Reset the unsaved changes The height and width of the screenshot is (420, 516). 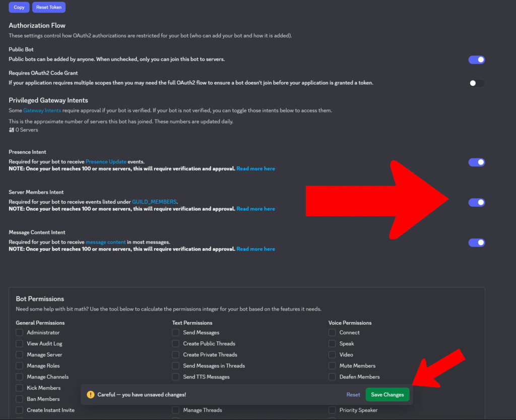pyautogui.click(x=353, y=395)
